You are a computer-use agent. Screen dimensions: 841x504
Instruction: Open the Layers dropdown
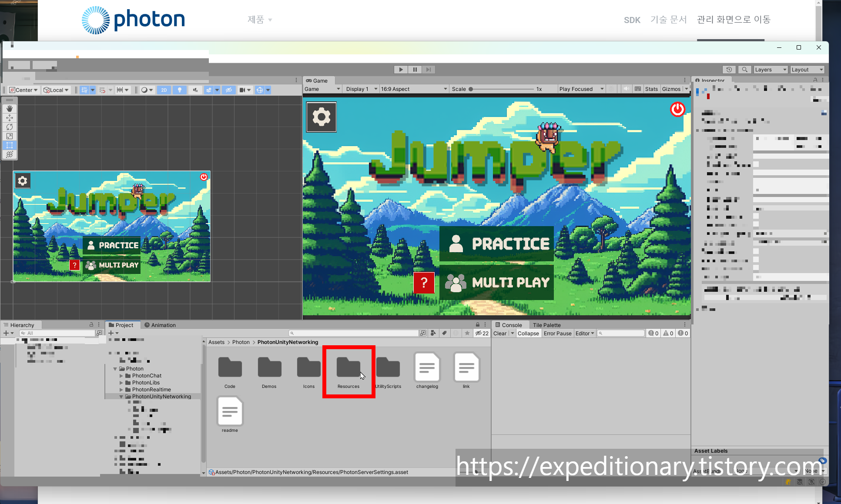[x=770, y=70]
